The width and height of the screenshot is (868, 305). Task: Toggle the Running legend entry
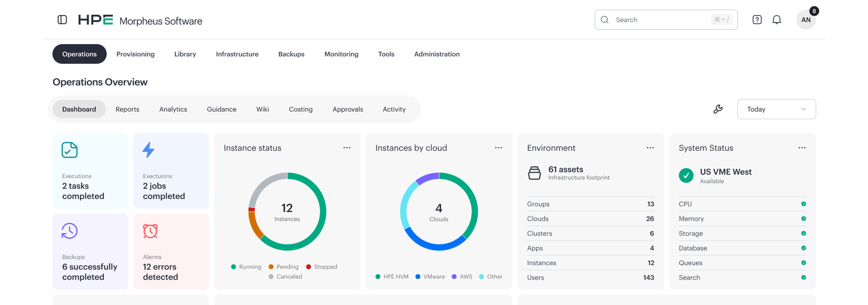click(x=246, y=267)
